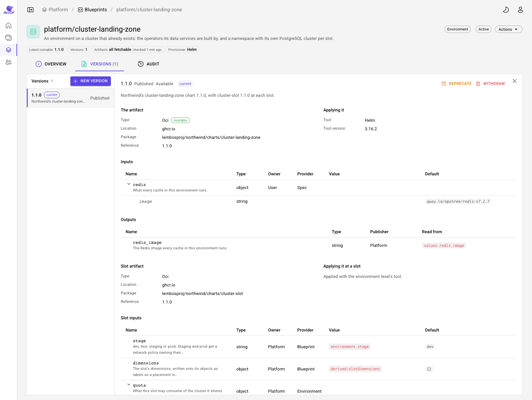The height and width of the screenshot is (400, 532).
Task: Click the lembosproj/northwind/charts/cluster-slot package
Action: coord(203,293)
